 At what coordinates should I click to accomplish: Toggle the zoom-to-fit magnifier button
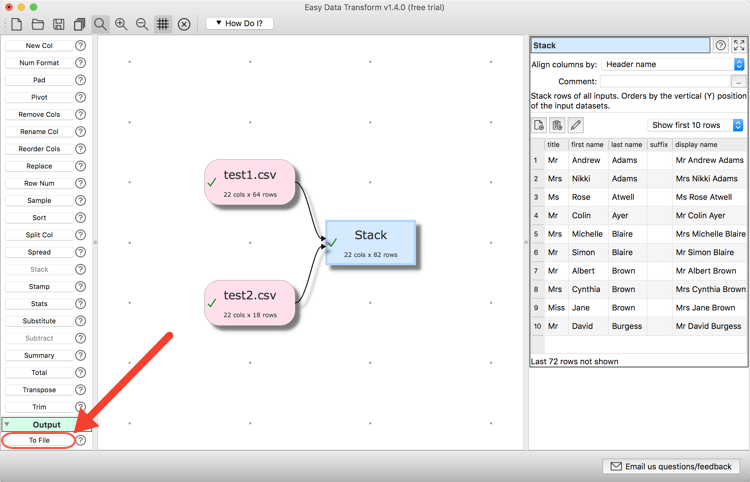point(100,24)
